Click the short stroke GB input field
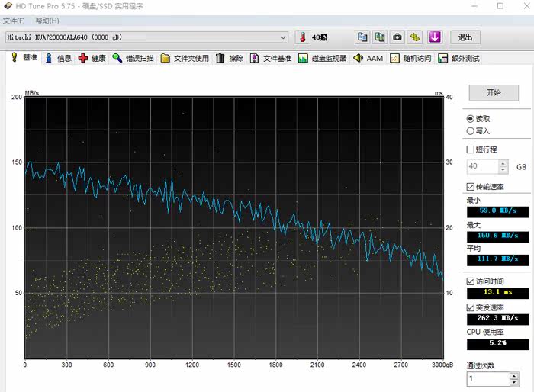Screen dimensions: 534x392 483,166
